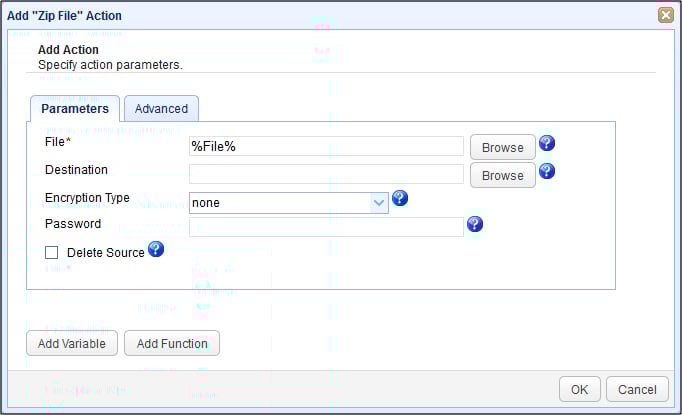Switch to the Parameters tab
Viewport: 682px width, 415px height.
click(75, 109)
